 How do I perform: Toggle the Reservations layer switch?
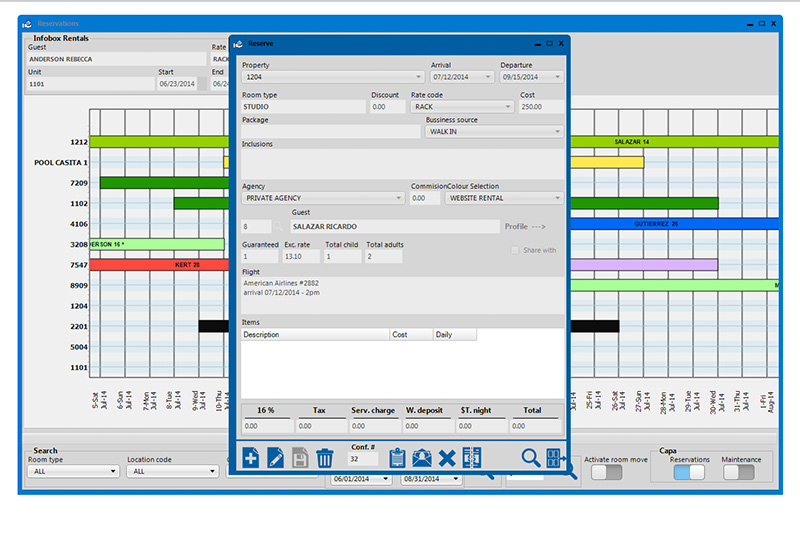click(689, 472)
